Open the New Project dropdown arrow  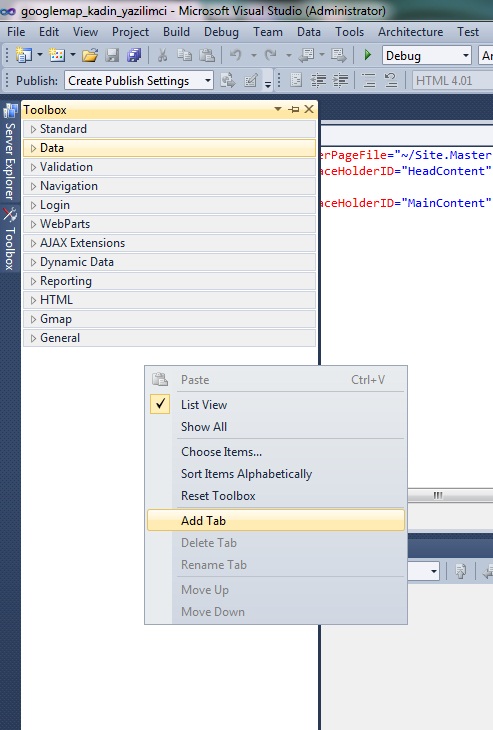tap(40, 55)
